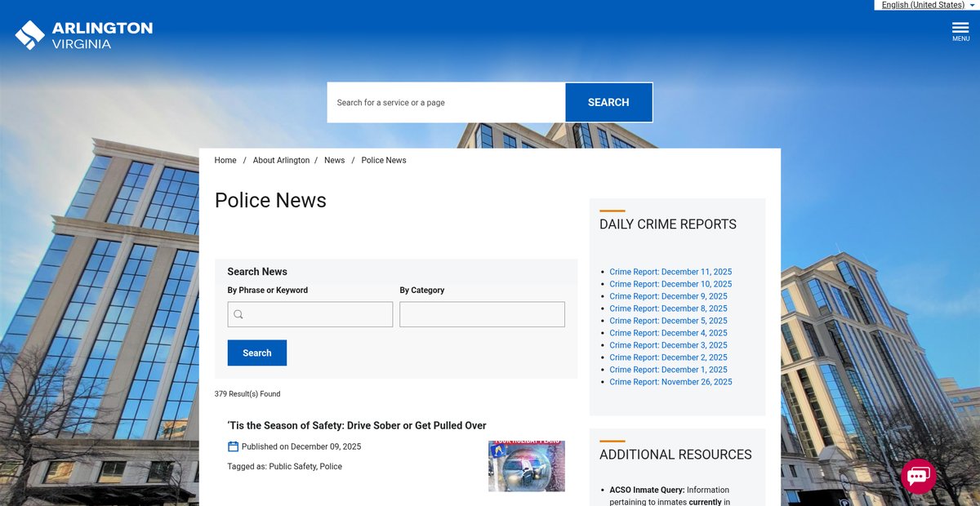Open Crime Report: December 11, 2025
This screenshot has width=980, height=506.
(670, 272)
